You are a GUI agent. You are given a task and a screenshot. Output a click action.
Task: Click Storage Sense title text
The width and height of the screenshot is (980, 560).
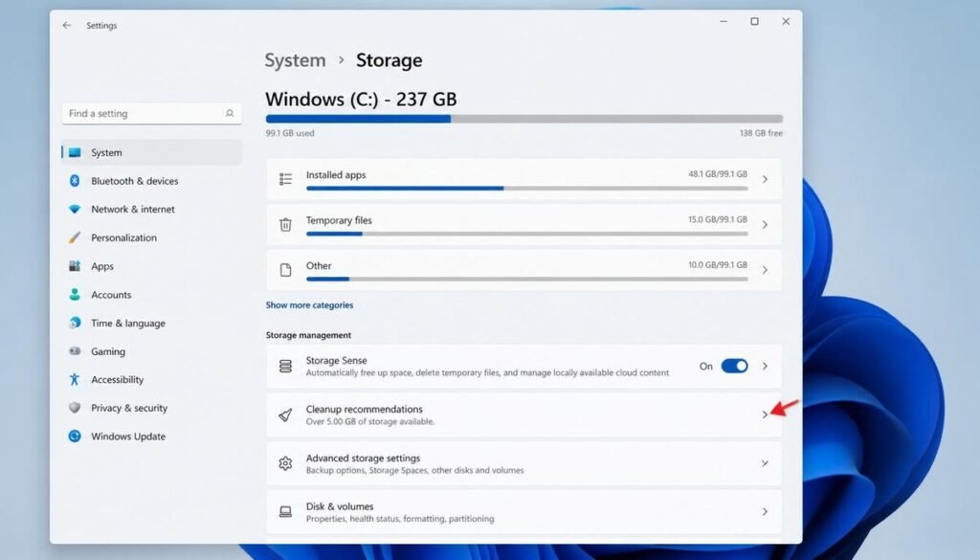(336, 360)
